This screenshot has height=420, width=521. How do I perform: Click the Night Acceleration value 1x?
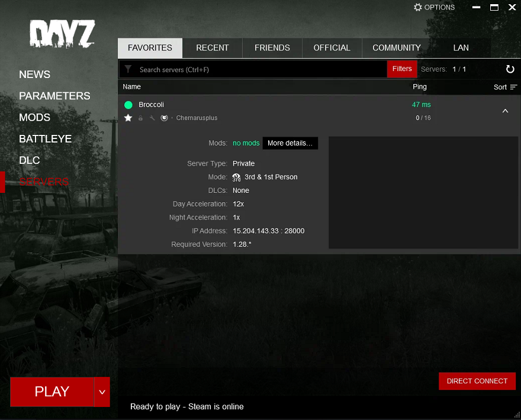236,218
